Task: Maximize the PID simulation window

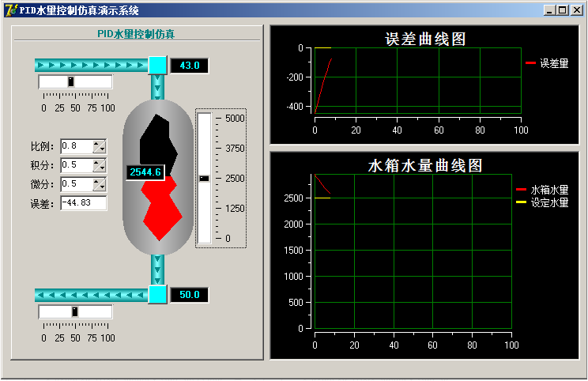Action: click(563, 10)
